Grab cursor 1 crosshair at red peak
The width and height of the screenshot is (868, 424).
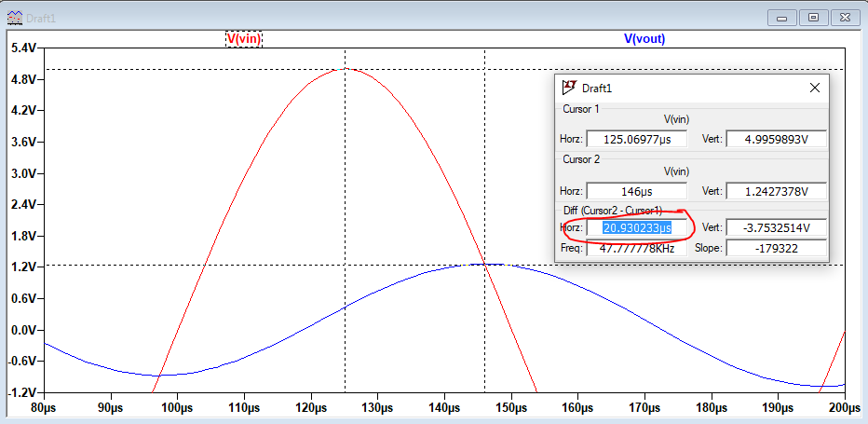coord(345,69)
